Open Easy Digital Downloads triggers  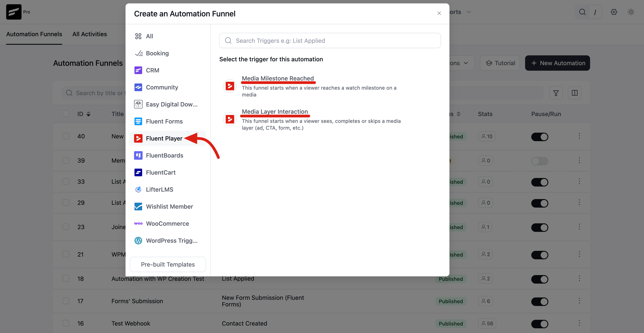tap(167, 104)
